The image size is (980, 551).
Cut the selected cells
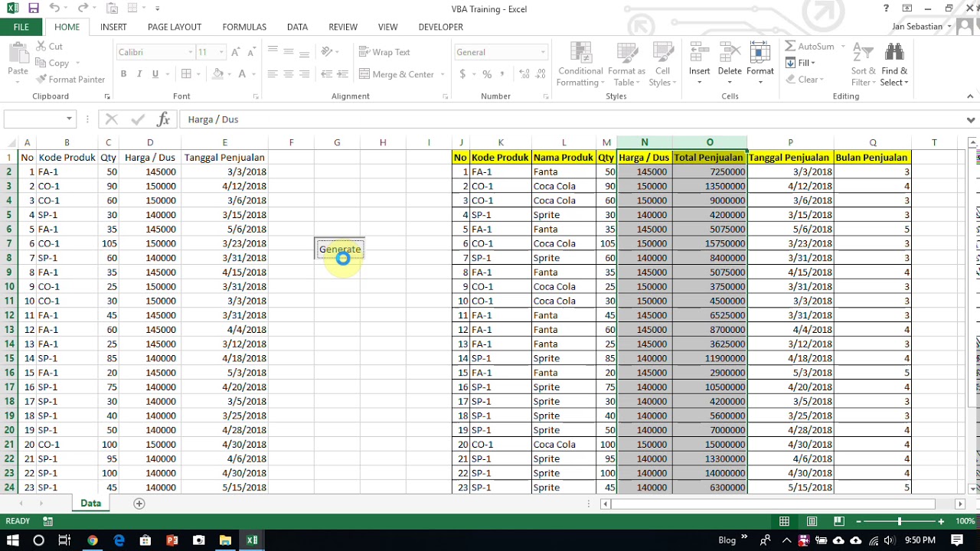(48, 47)
